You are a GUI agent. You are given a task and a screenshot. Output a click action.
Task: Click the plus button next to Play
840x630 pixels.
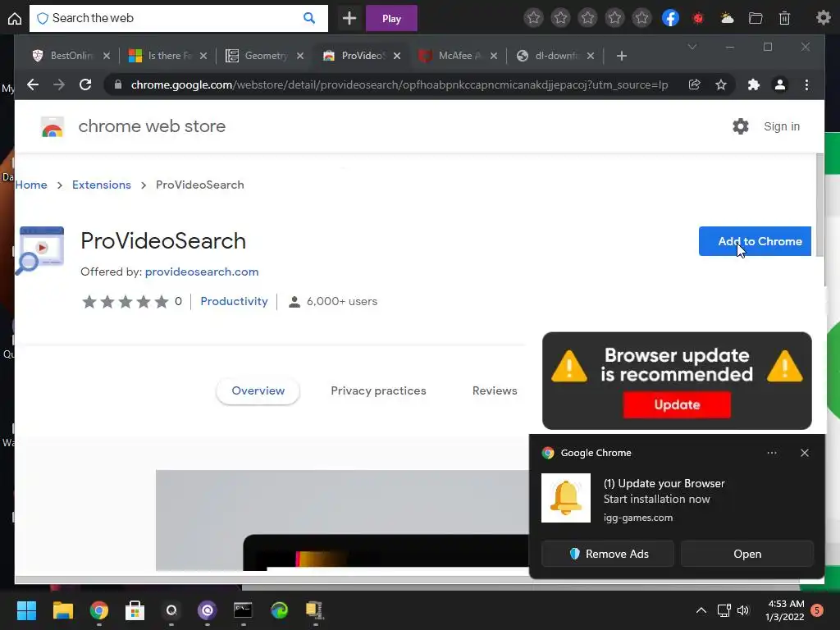click(349, 18)
